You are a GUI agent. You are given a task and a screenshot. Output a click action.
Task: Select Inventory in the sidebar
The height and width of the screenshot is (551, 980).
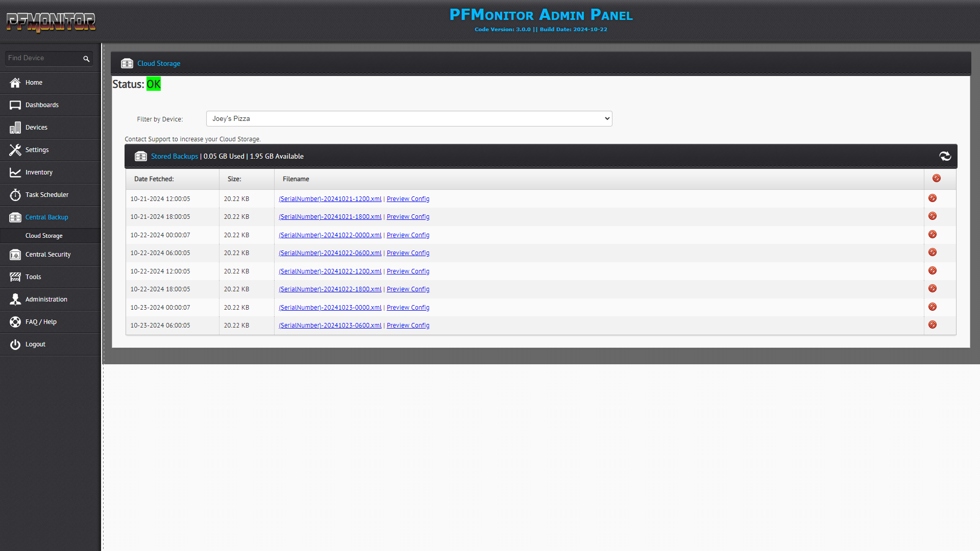click(x=50, y=172)
